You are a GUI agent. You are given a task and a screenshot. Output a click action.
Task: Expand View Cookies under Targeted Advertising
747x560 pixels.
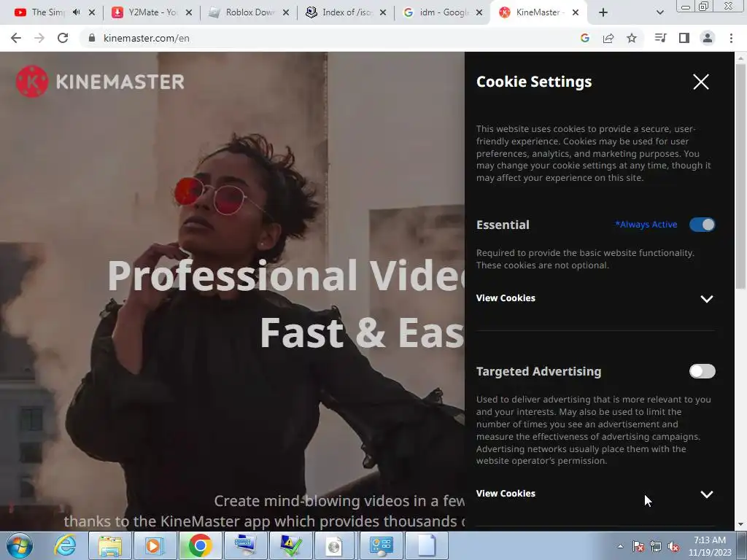(x=595, y=494)
